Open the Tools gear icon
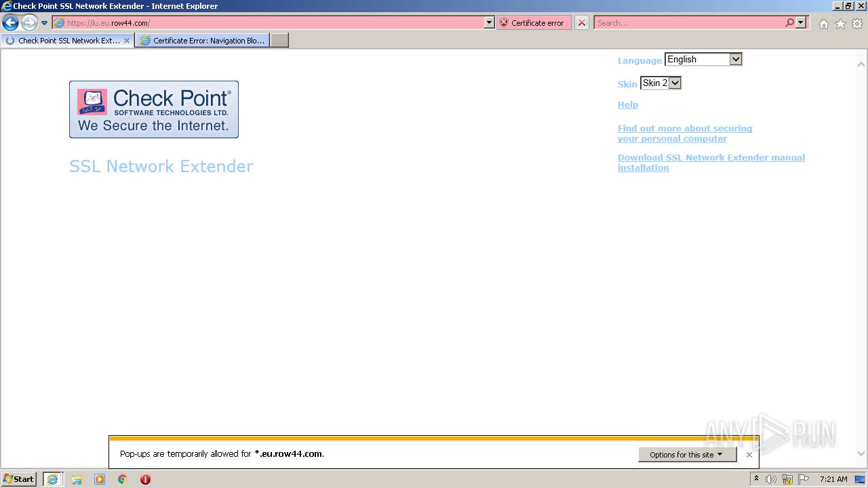This screenshot has height=488, width=868. [857, 24]
